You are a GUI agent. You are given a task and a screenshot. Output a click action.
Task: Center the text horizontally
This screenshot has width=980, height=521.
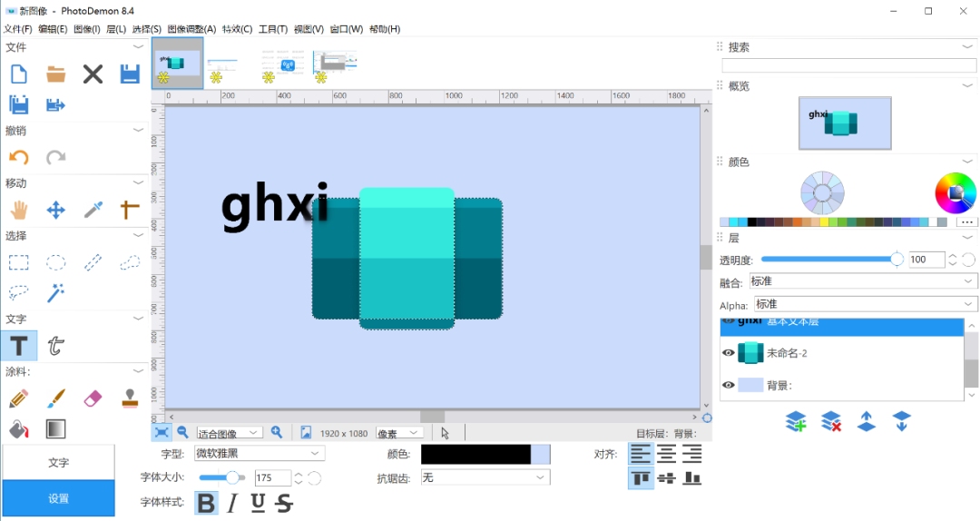667,454
